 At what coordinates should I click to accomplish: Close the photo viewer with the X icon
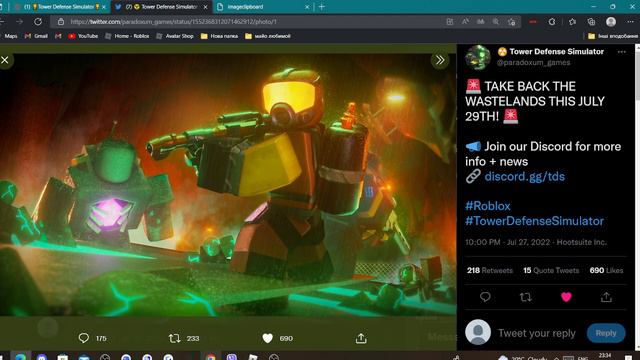[x=5, y=60]
